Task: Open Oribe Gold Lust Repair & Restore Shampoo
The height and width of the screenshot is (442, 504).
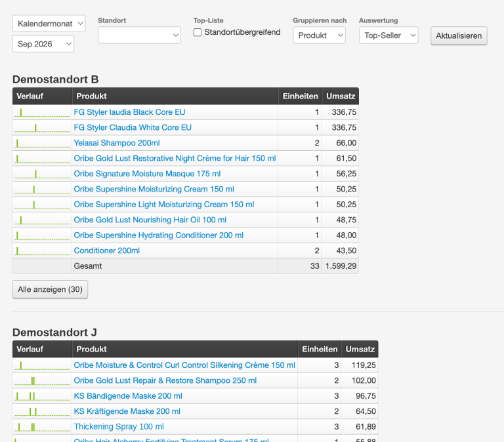Action: pyautogui.click(x=165, y=380)
